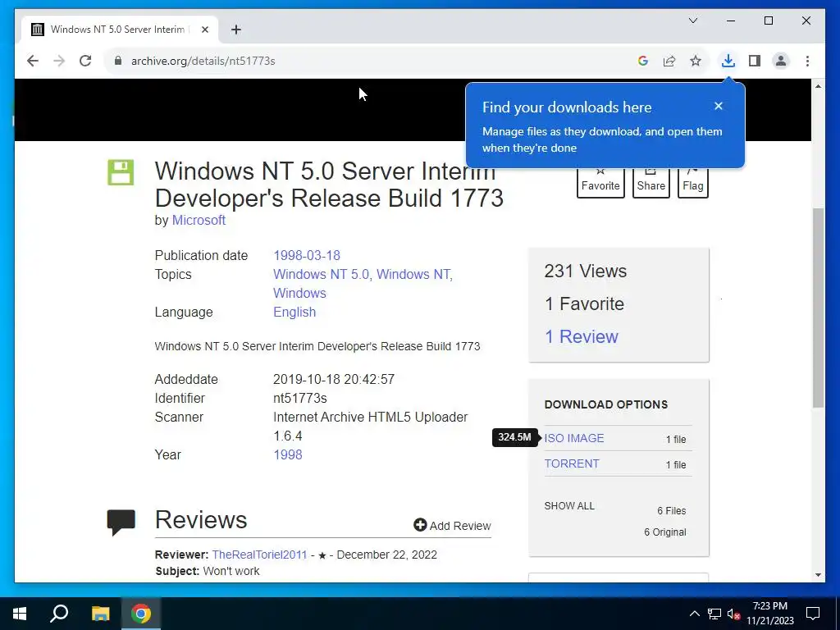The image size is (840, 630).
Task: Close the Windows NT 5.0 Server tab
Action: tap(204, 30)
